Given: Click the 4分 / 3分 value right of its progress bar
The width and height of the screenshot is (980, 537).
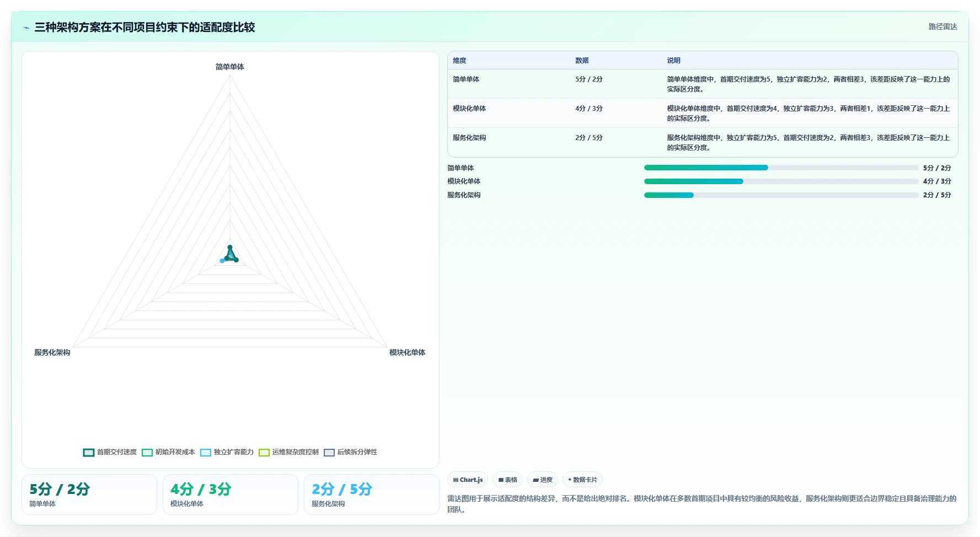Looking at the screenshot, I should click(x=937, y=181).
